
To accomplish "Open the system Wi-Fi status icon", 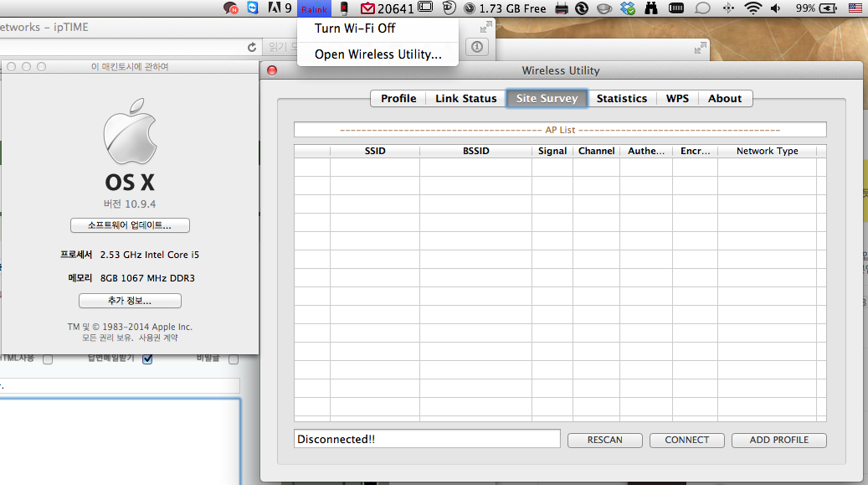I will coord(752,8).
